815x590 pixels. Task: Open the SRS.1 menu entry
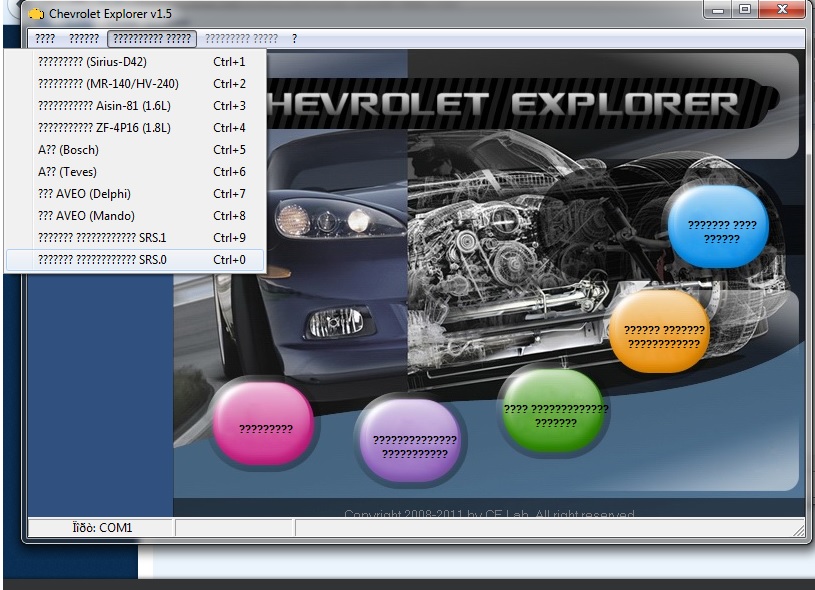135,238
